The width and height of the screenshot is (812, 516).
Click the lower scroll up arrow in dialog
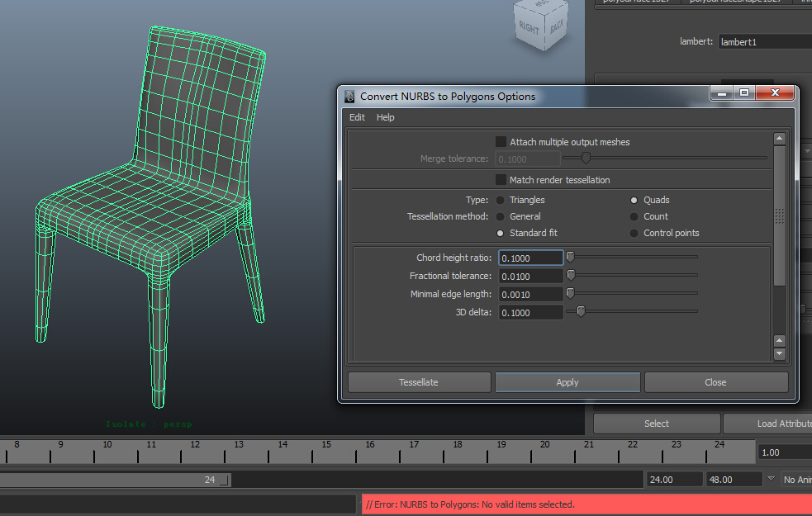780,340
